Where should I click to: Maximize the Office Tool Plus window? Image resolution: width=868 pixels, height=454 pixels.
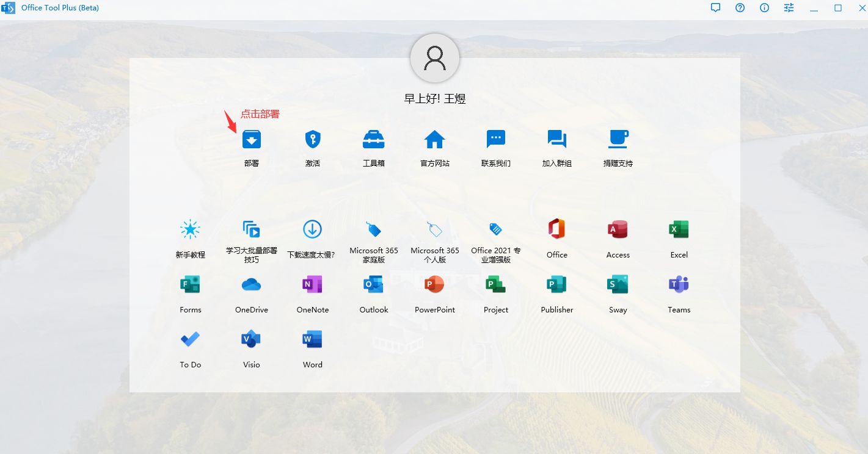(x=838, y=8)
